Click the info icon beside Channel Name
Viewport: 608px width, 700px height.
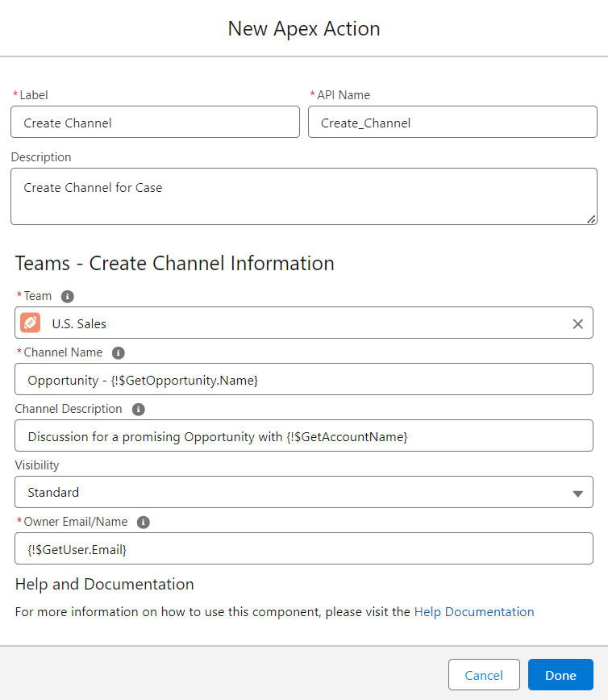[119, 352]
